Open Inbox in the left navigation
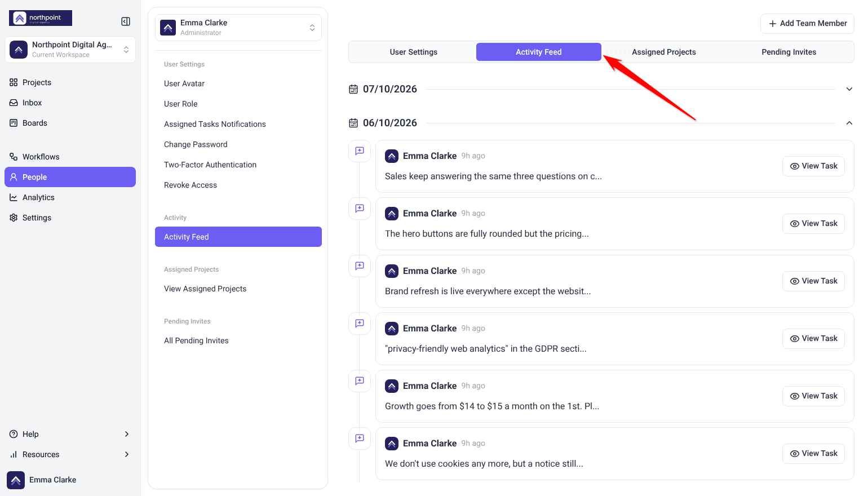The height and width of the screenshot is (496, 868). [x=70, y=103]
